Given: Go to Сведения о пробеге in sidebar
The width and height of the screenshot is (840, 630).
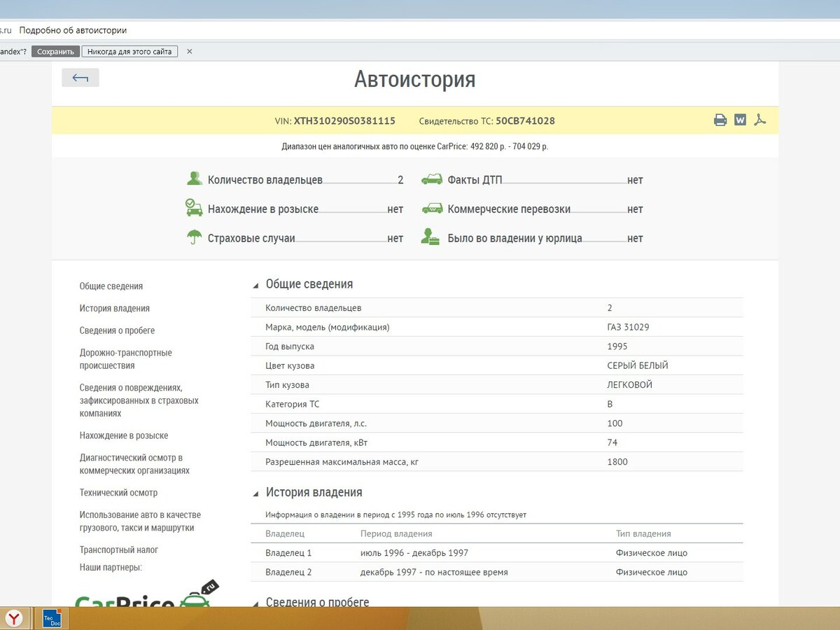Looking at the screenshot, I should [117, 330].
